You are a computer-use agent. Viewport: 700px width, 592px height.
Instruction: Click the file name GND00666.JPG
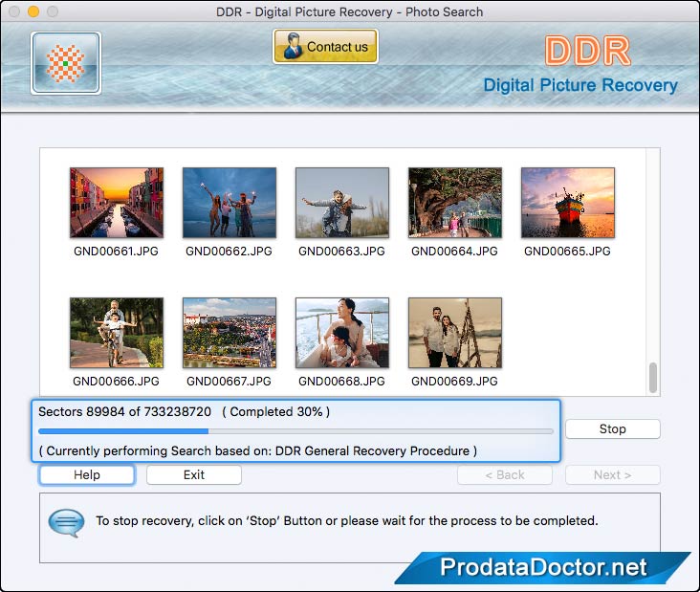116,382
